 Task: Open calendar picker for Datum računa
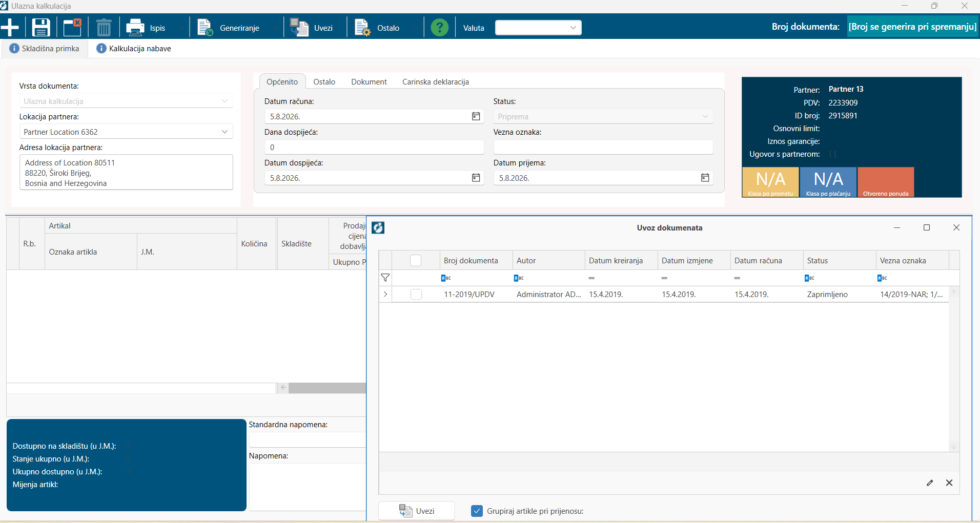(x=476, y=116)
